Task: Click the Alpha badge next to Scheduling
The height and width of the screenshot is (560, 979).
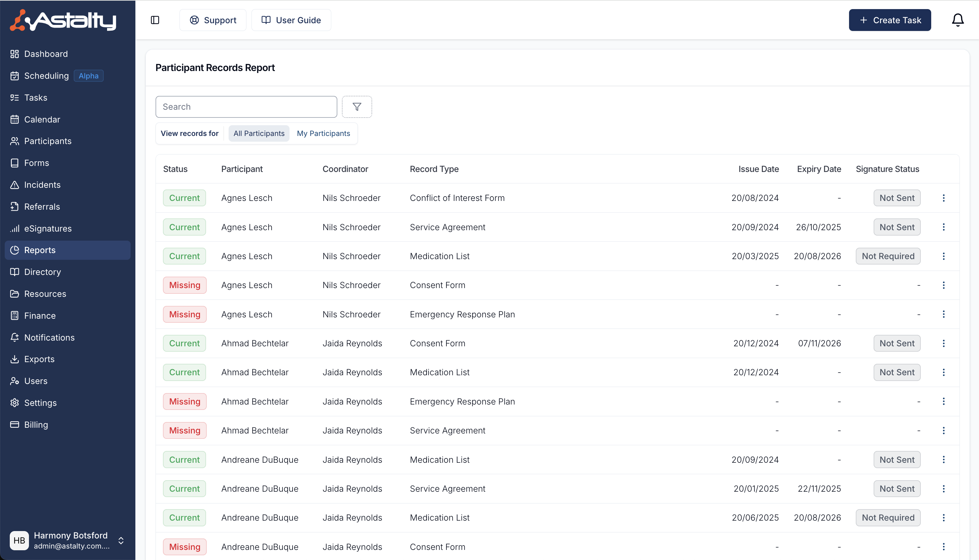Action: click(x=89, y=76)
